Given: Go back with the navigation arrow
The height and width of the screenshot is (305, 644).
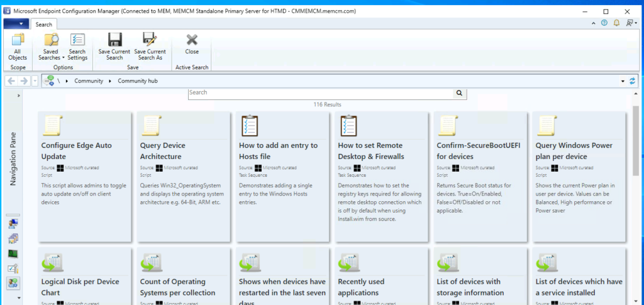Looking at the screenshot, I should point(11,81).
